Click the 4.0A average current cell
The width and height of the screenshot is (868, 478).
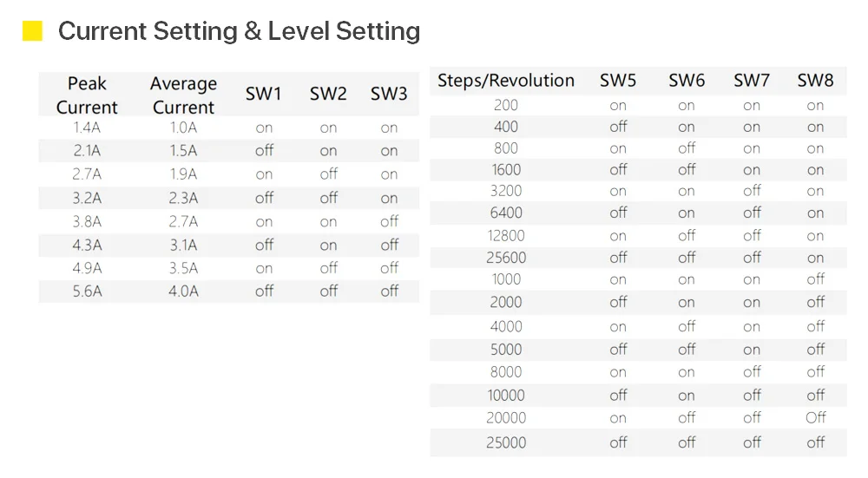pos(183,291)
